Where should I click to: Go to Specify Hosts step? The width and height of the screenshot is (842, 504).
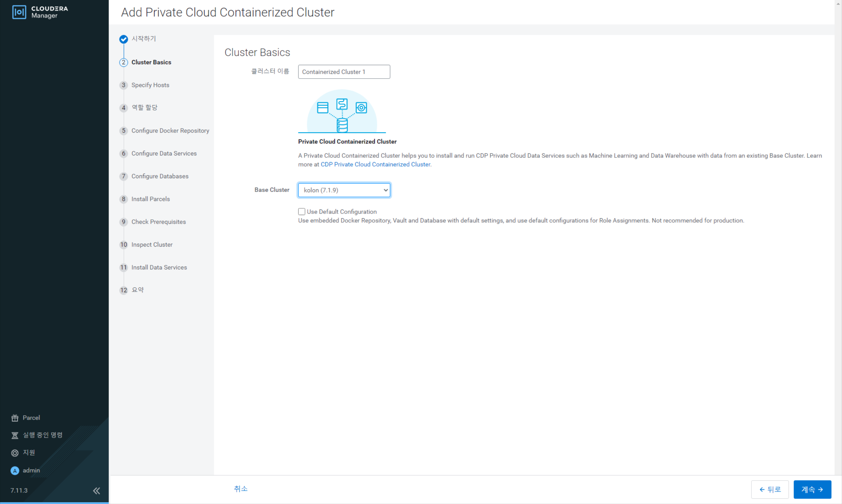[150, 85]
